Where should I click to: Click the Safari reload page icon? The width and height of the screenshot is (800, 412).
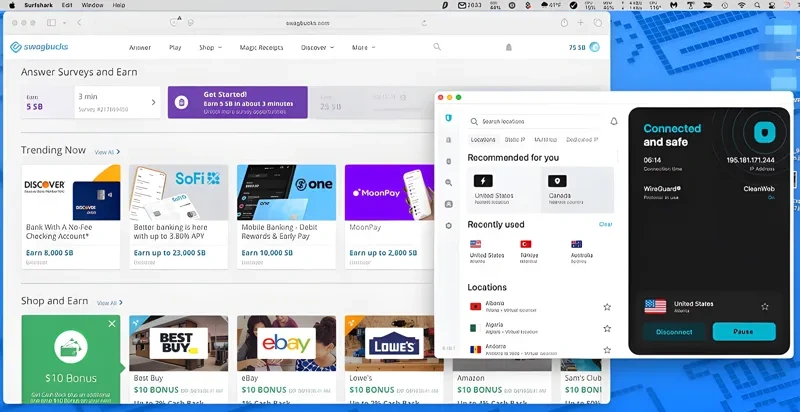pos(424,23)
